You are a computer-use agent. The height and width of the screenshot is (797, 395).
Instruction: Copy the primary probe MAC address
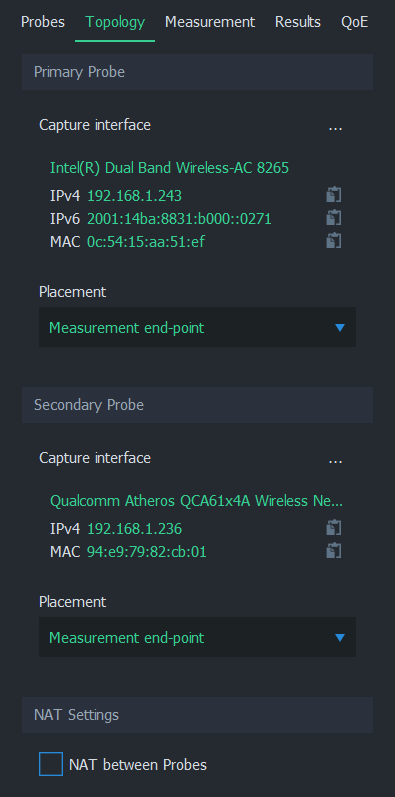[x=333, y=241]
